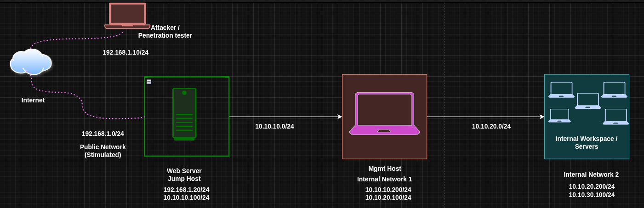This screenshot has height=208, width=644.
Task: Click the 'Web Server Jump Host' label
Action: point(184,174)
